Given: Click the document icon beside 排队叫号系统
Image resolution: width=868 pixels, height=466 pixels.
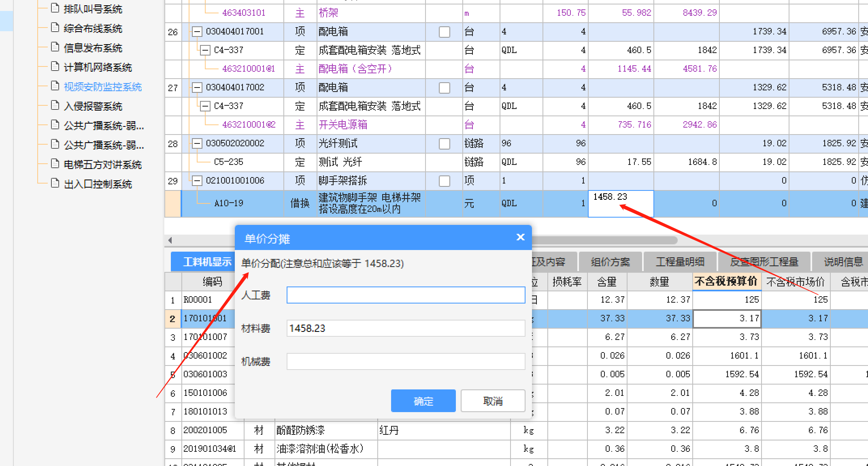Looking at the screenshot, I should coord(55,9).
